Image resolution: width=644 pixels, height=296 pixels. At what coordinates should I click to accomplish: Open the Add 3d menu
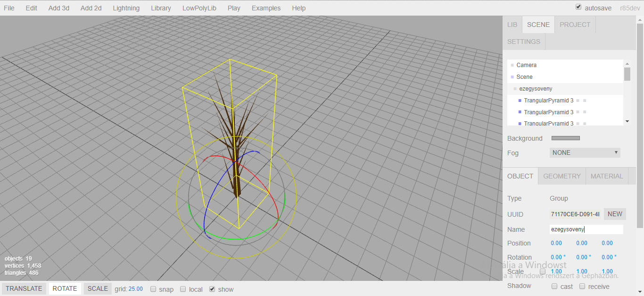pos(59,8)
